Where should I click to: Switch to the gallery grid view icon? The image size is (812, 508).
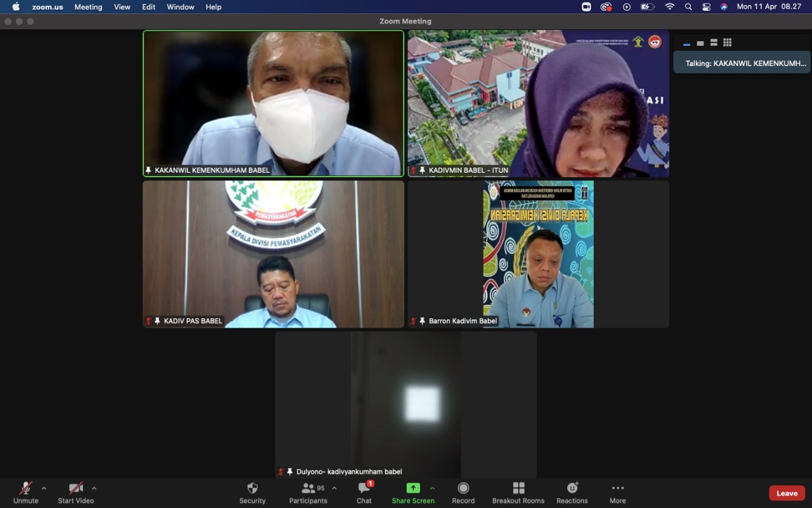[727, 43]
